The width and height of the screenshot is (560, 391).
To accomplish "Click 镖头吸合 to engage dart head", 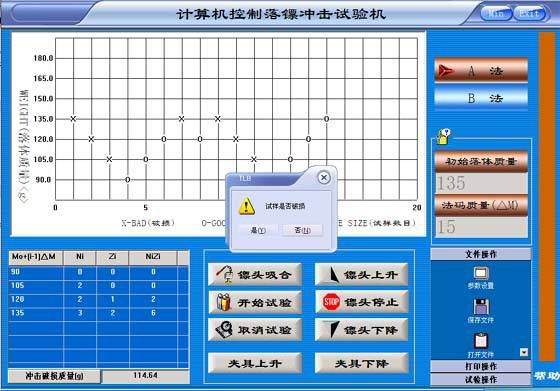I will click(x=255, y=275).
